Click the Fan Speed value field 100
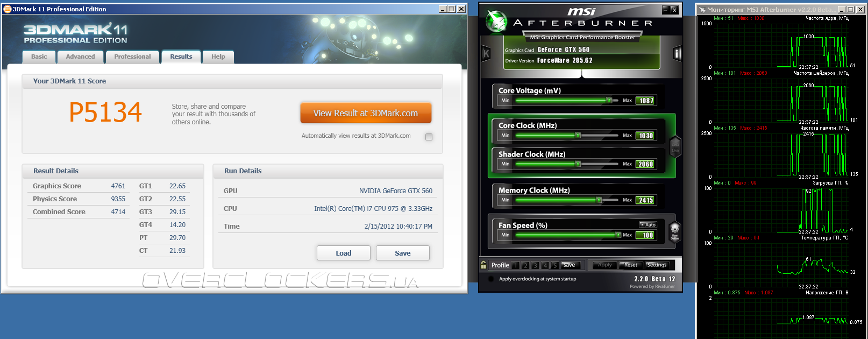 pyautogui.click(x=645, y=235)
